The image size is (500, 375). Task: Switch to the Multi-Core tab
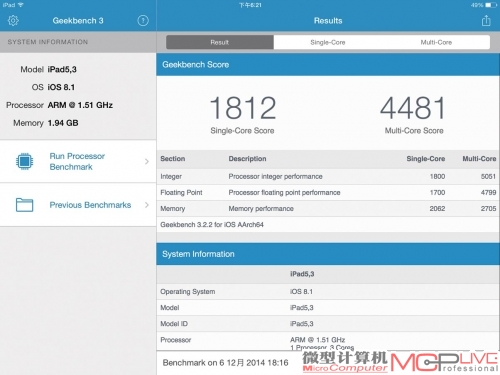coord(436,42)
